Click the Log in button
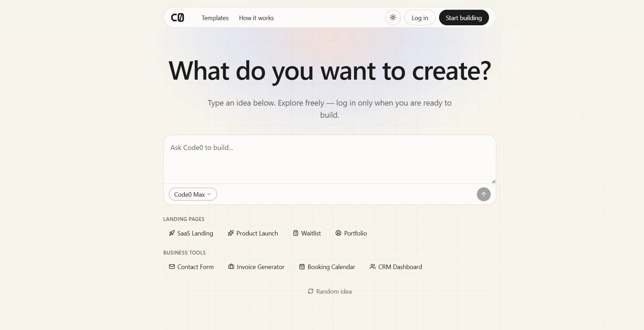644x330 pixels. click(x=420, y=18)
